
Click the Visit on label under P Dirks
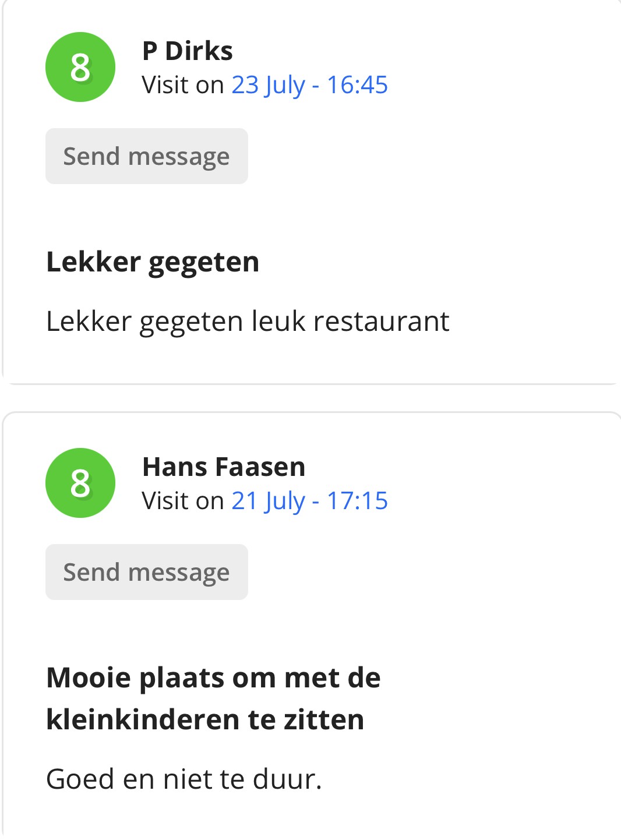point(183,85)
